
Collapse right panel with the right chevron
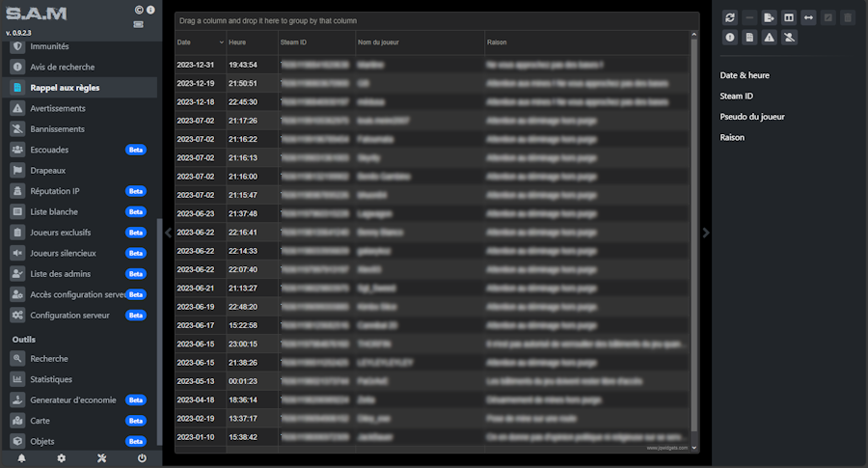coord(706,233)
